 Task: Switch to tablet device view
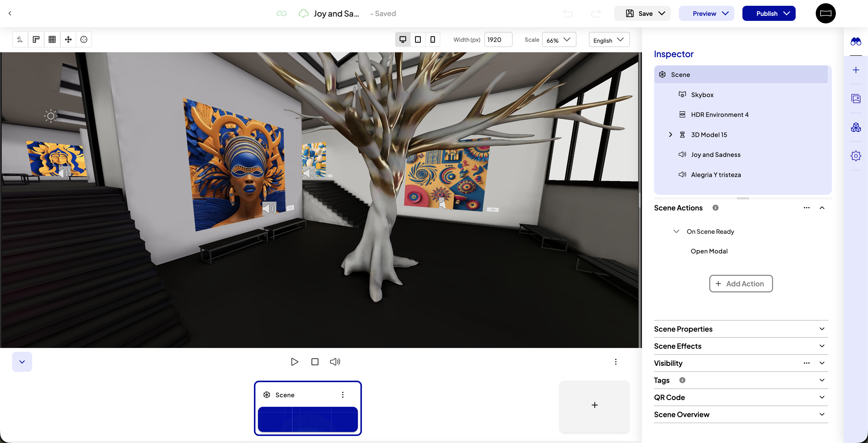click(418, 39)
